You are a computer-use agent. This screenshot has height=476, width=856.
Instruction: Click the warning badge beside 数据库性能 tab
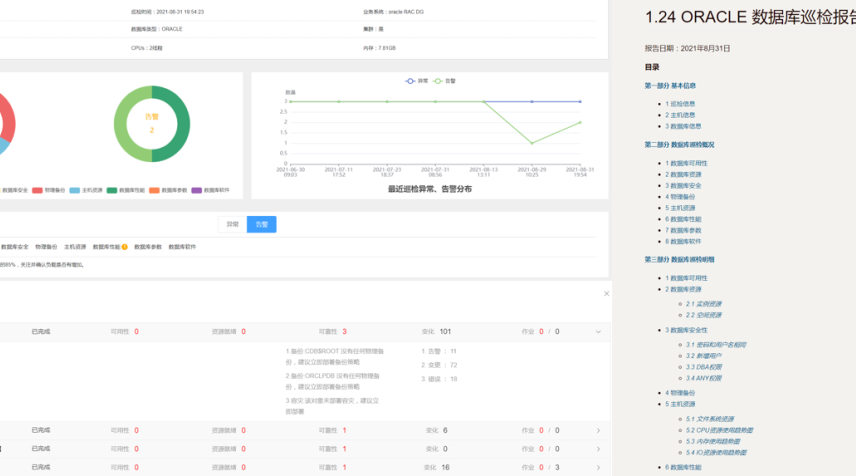[x=125, y=246]
